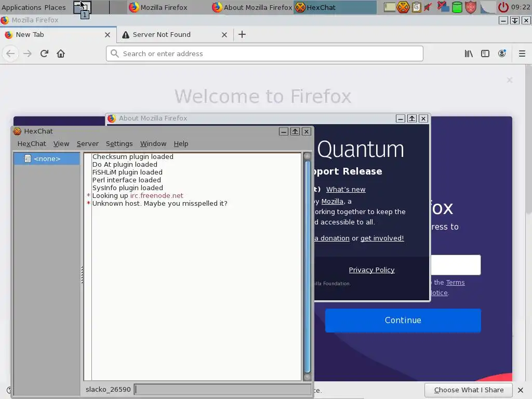Image resolution: width=532 pixels, height=399 pixels.
Task: Click HexChat scrollbar up arrow
Action: pos(308,156)
